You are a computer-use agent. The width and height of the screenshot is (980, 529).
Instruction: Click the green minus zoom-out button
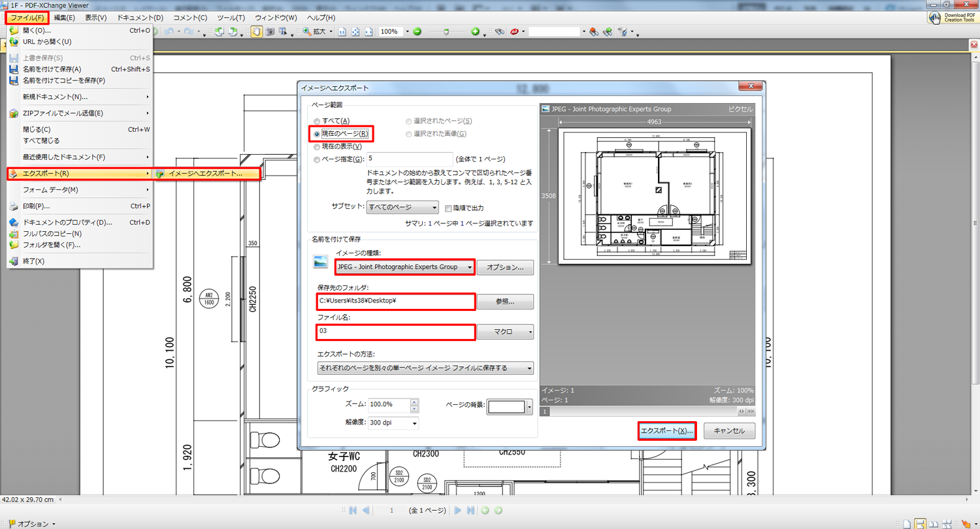tap(417, 31)
